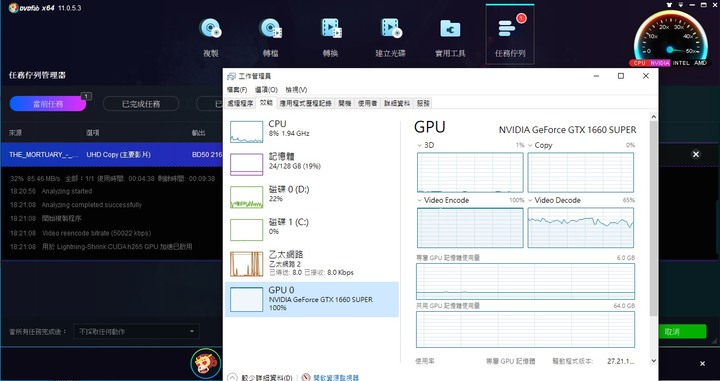
Task: Open the 任務佇列 task queue in DVDFab
Action: (x=510, y=35)
